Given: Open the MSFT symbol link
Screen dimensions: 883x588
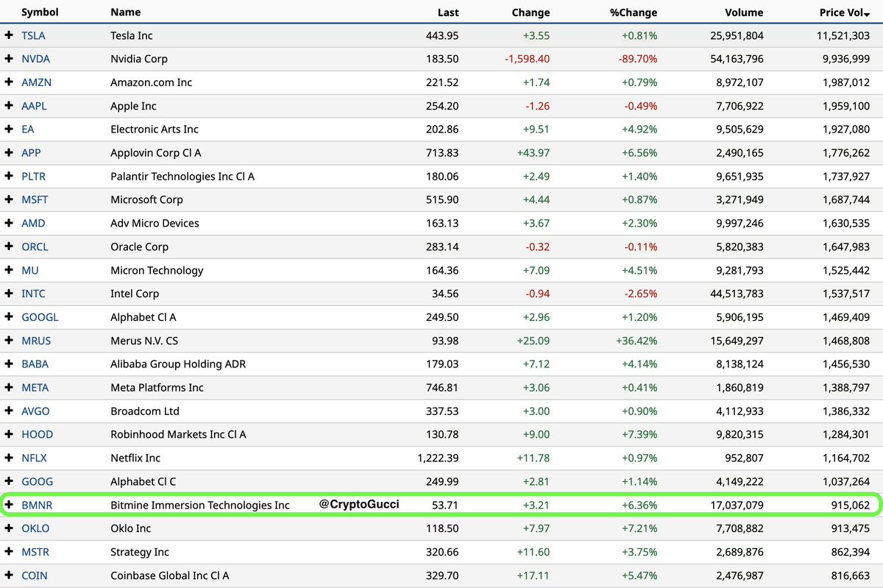Looking at the screenshot, I should 35,199.
